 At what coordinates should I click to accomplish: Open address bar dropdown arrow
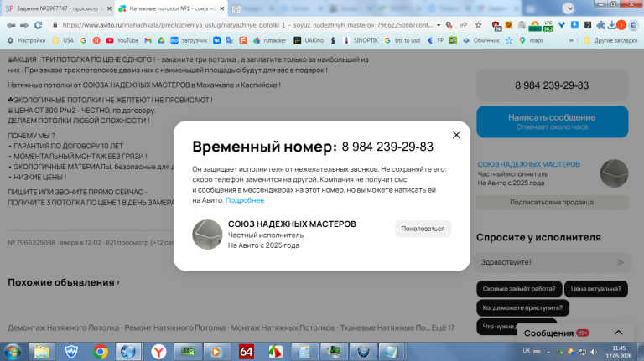click(439, 25)
